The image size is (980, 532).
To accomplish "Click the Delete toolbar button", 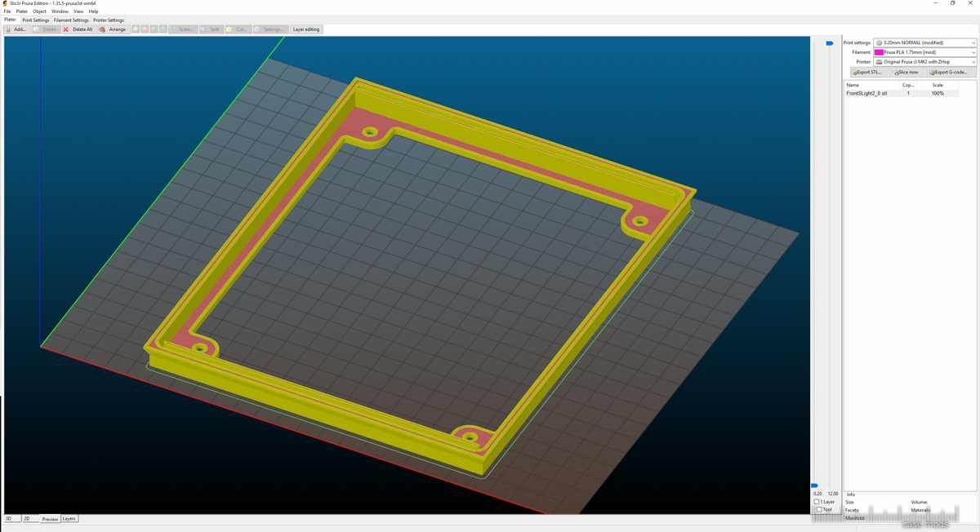I will point(45,29).
